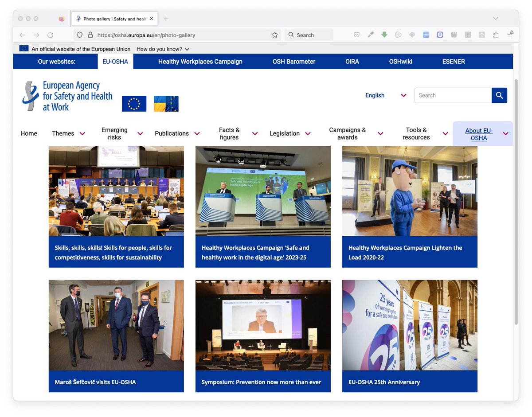The image size is (532, 417).
Task: Open Healthy Workplaces Campaign website link
Action: point(200,62)
